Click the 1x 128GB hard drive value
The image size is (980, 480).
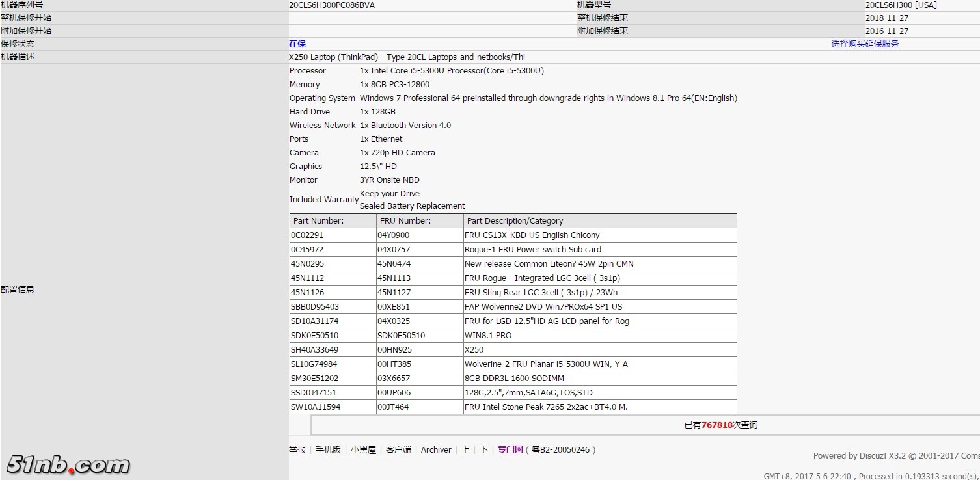[377, 112]
